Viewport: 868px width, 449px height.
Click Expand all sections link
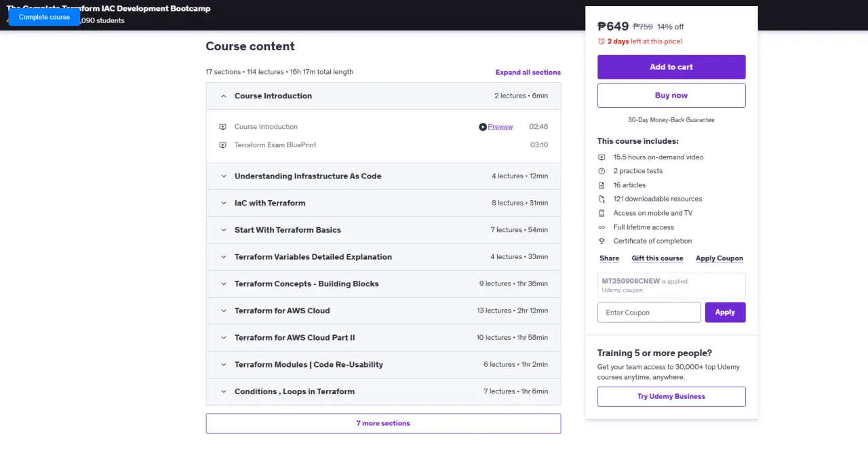pos(528,73)
